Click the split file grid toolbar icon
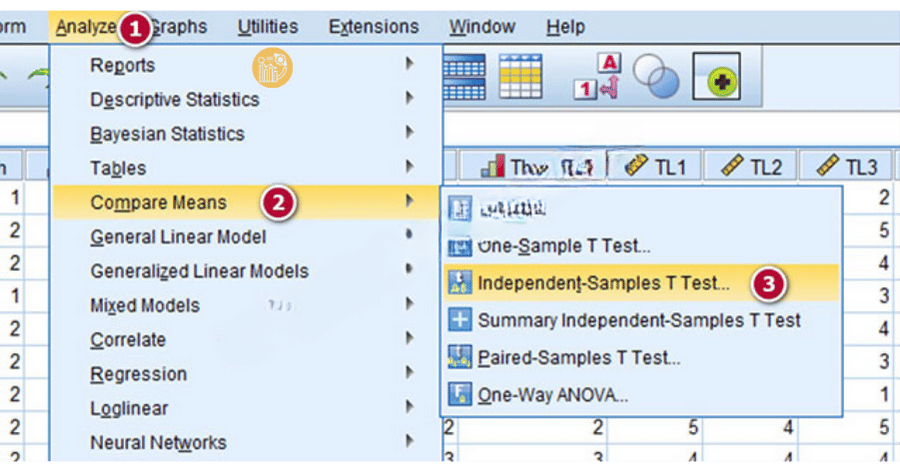 click(465, 77)
